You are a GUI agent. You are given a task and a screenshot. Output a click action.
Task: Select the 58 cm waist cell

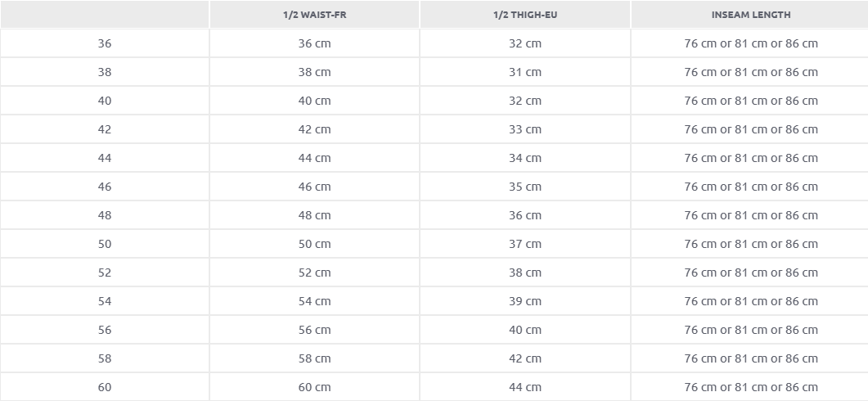[314, 358]
